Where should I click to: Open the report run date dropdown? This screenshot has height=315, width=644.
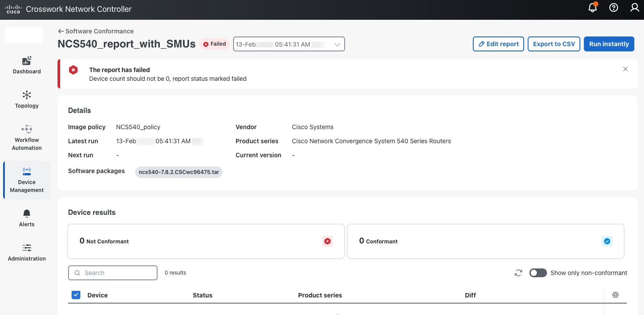(288, 44)
